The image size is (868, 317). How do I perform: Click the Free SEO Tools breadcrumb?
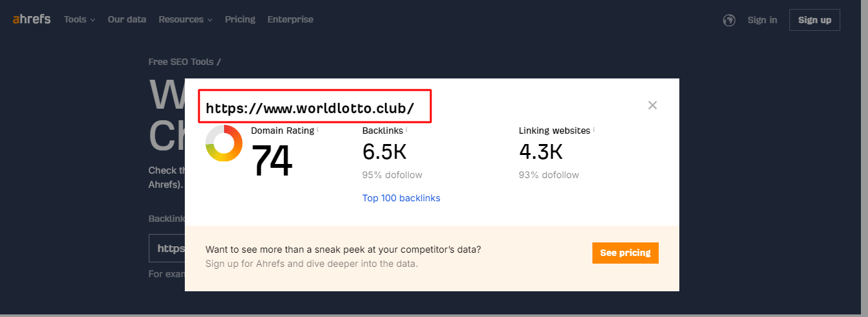click(182, 62)
